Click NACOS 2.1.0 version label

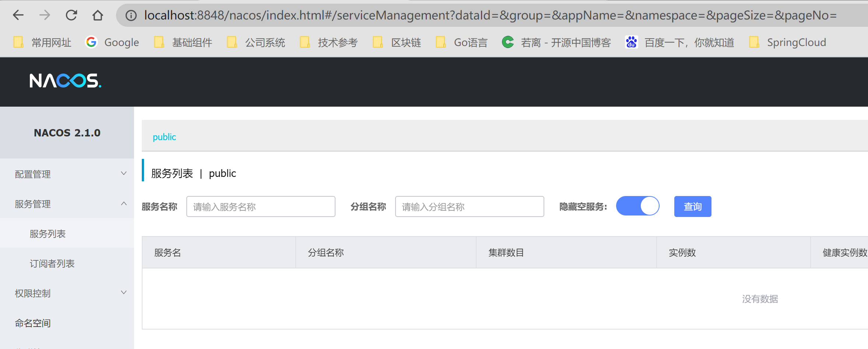pyautogui.click(x=67, y=133)
